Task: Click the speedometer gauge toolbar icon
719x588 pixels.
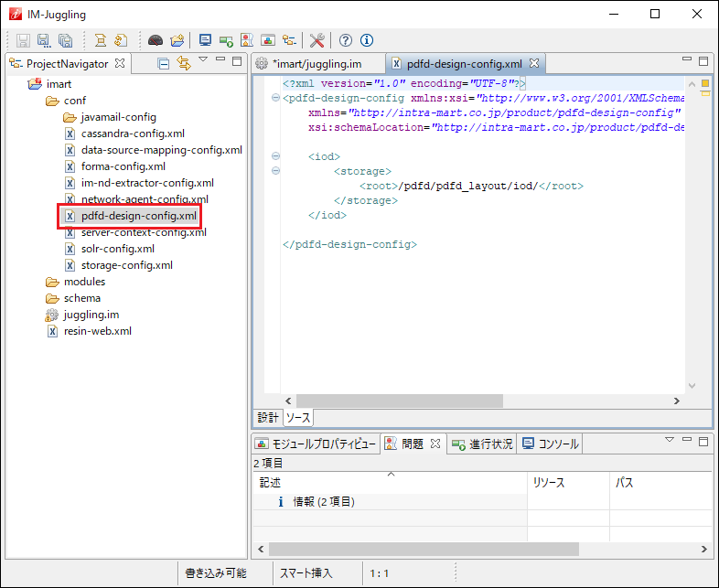Action: 156,40
